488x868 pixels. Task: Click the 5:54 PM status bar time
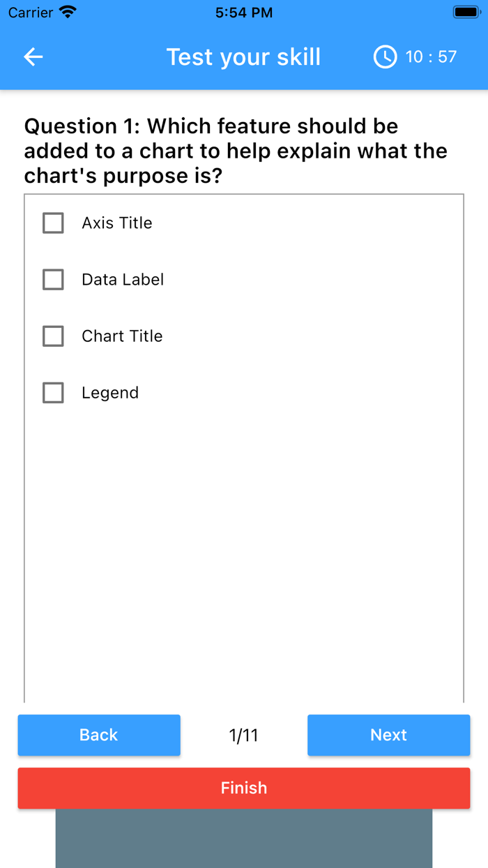click(x=243, y=11)
